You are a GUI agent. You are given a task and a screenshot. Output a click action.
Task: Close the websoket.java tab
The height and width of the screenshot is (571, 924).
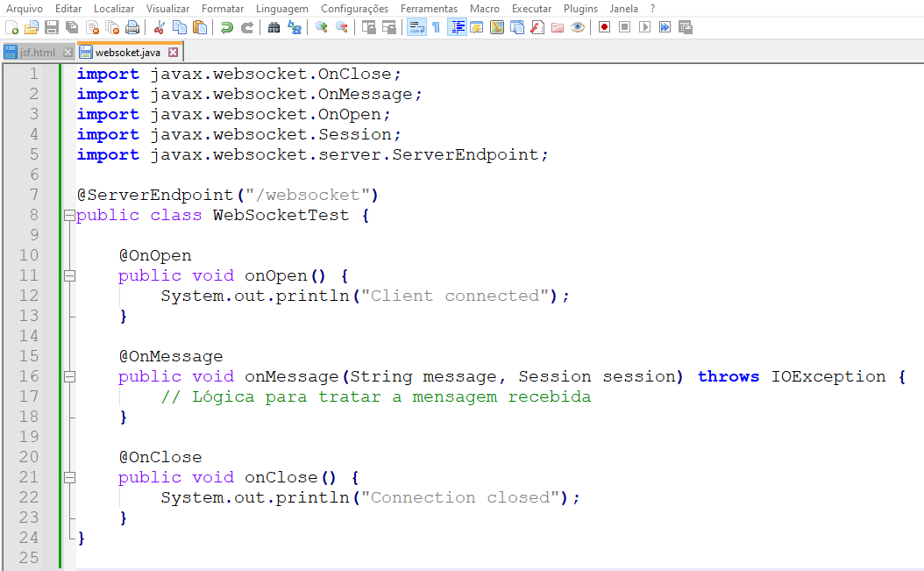(173, 53)
